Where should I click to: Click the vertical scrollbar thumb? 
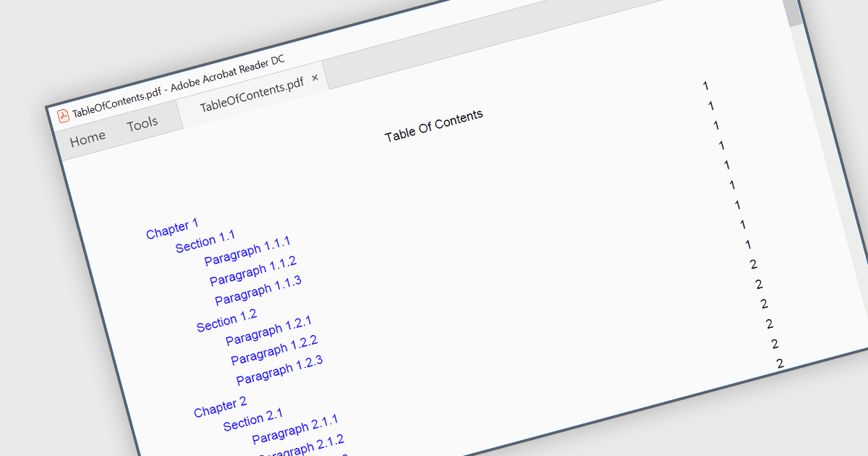[x=793, y=12]
